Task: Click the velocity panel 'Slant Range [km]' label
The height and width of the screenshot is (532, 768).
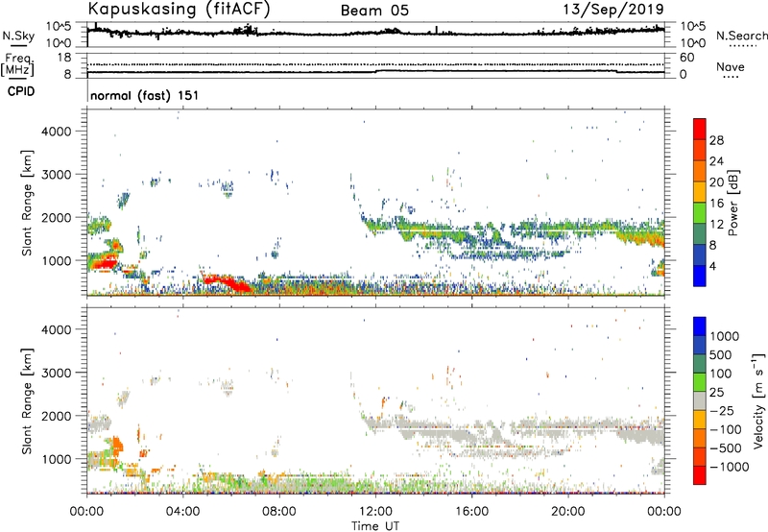Action: [x=27, y=400]
